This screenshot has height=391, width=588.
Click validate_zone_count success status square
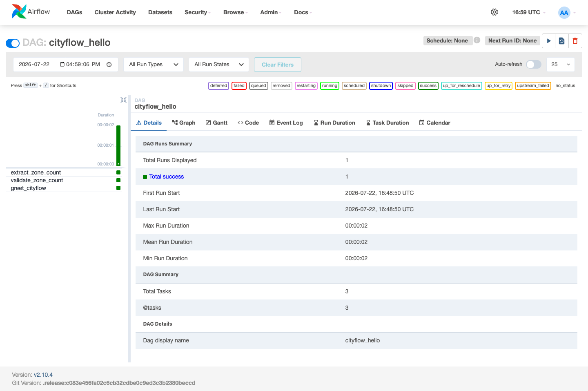[118, 180]
